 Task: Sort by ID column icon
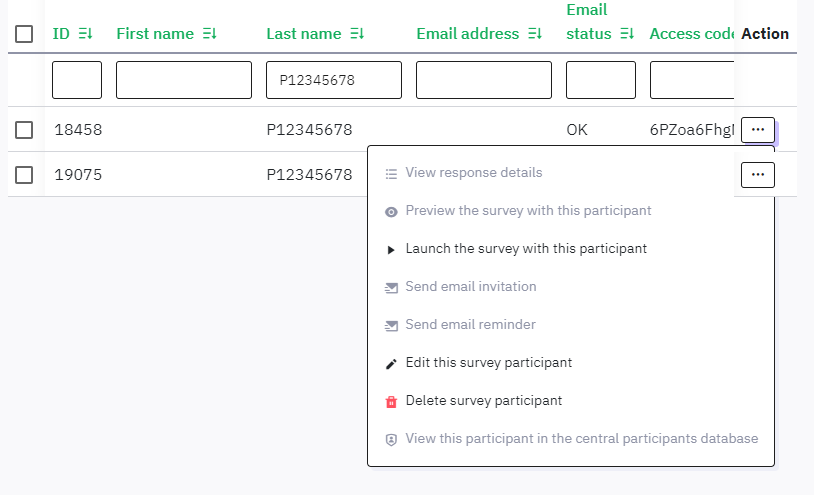85,34
